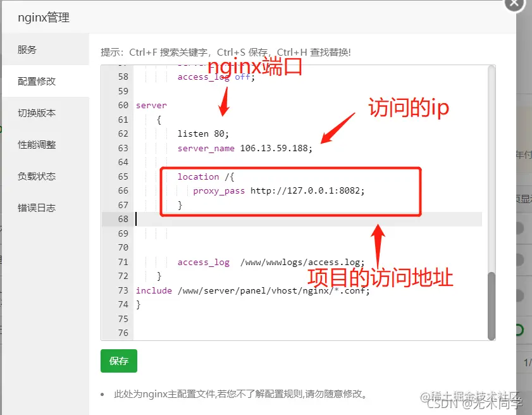Open the 错误日志 tab
Image resolution: width=532 pixels, height=415 pixels.
46,207
